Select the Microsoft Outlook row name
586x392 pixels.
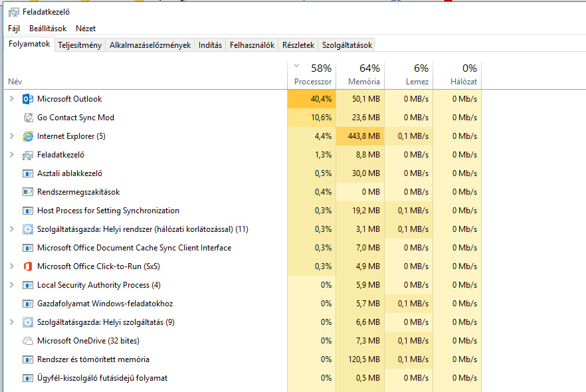point(70,99)
